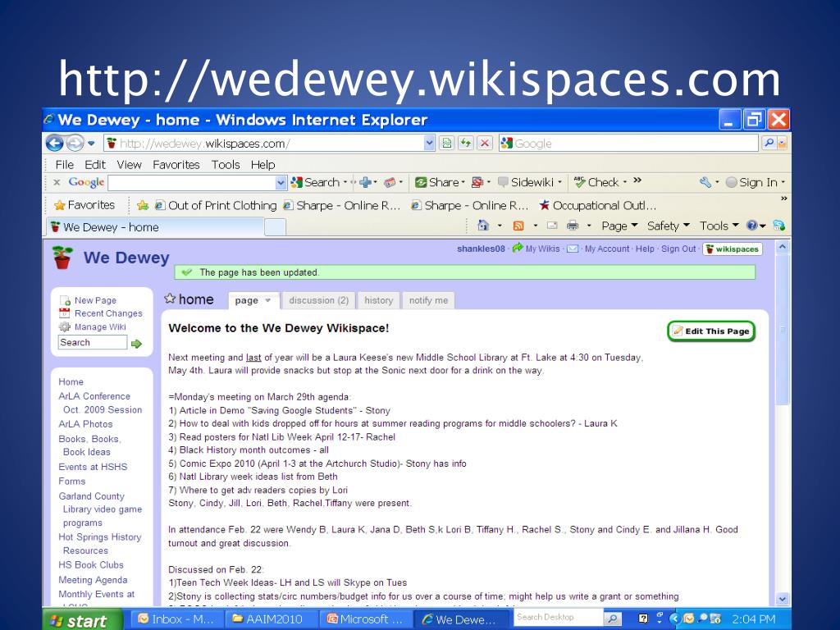Close the Google toolbar with X
Screen dimensions: 840x630
tap(57, 183)
